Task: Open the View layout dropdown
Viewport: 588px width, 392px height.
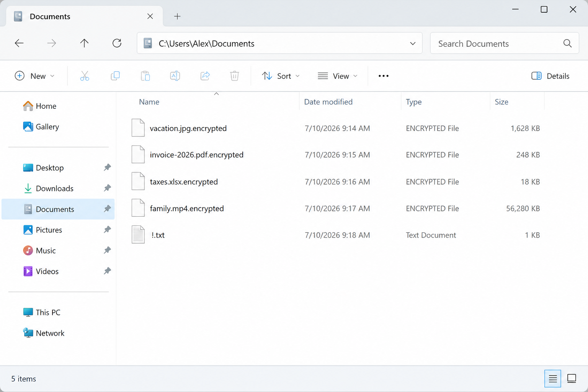Action: (338, 76)
